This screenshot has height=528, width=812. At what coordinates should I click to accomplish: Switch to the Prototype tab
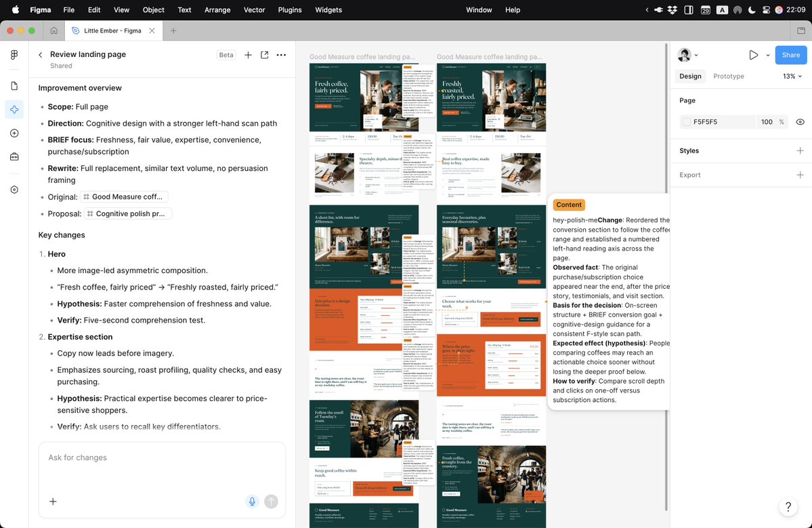729,76
